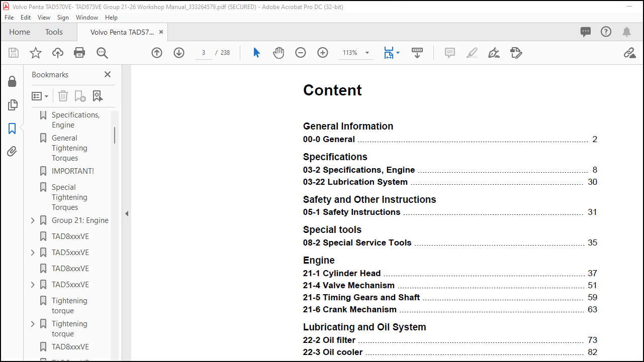Viewport: 644px width, 362px height.
Task: Open the Help menu
Action: pyautogui.click(x=111, y=17)
